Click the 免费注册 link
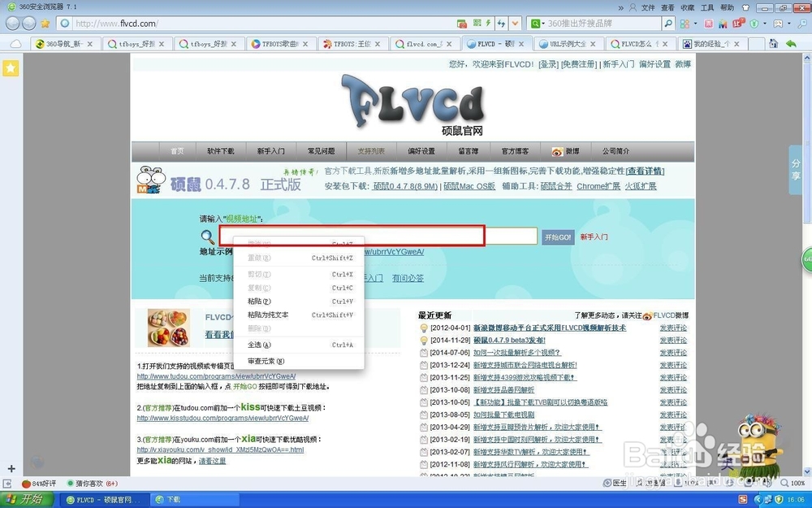Image resolution: width=812 pixels, height=508 pixels. tap(579, 64)
